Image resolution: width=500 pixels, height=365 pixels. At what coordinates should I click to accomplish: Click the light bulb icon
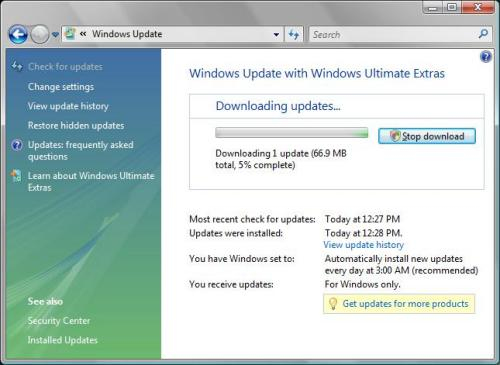[x=333, y=304]
